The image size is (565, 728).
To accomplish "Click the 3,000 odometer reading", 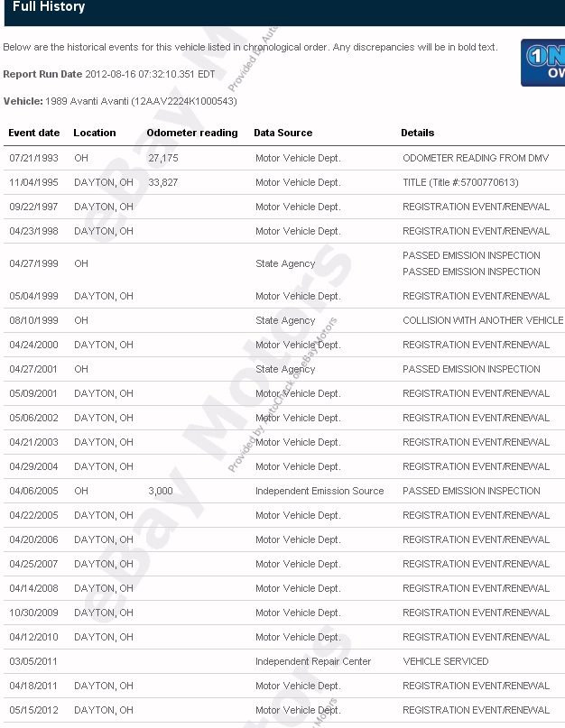I will [160, 491].
